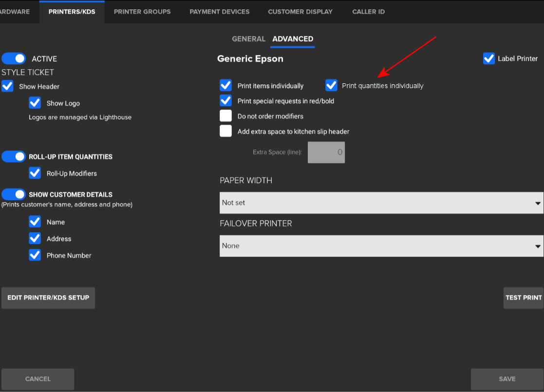544x392 pixels.
Task: Open the Paper Width dropdown
Action: (381, 203)
